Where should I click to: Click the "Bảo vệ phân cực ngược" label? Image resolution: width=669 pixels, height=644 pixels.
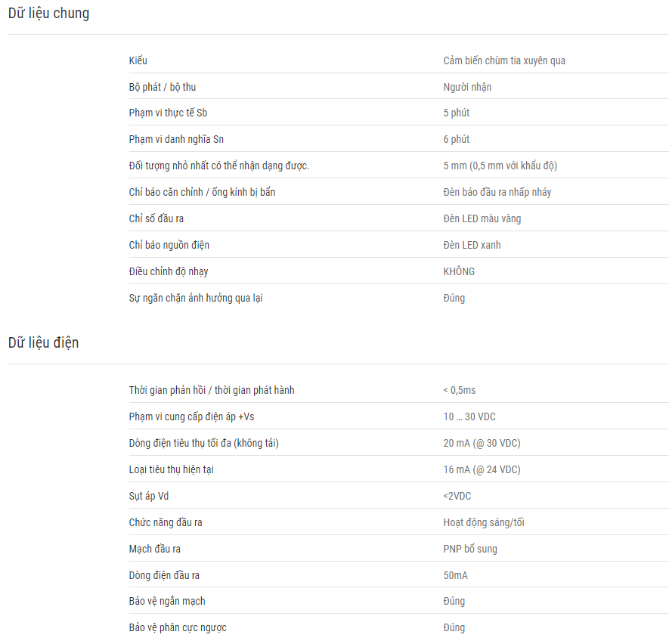(x=178, y=627)
